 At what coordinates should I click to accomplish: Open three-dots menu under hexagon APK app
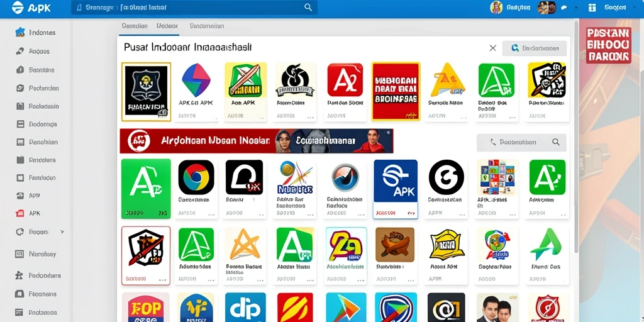point(211,117)
